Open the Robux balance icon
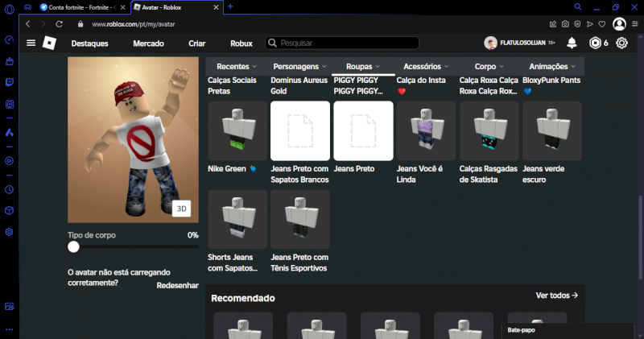644x339 pixels. pyautogui.click(x=595, y=43)
